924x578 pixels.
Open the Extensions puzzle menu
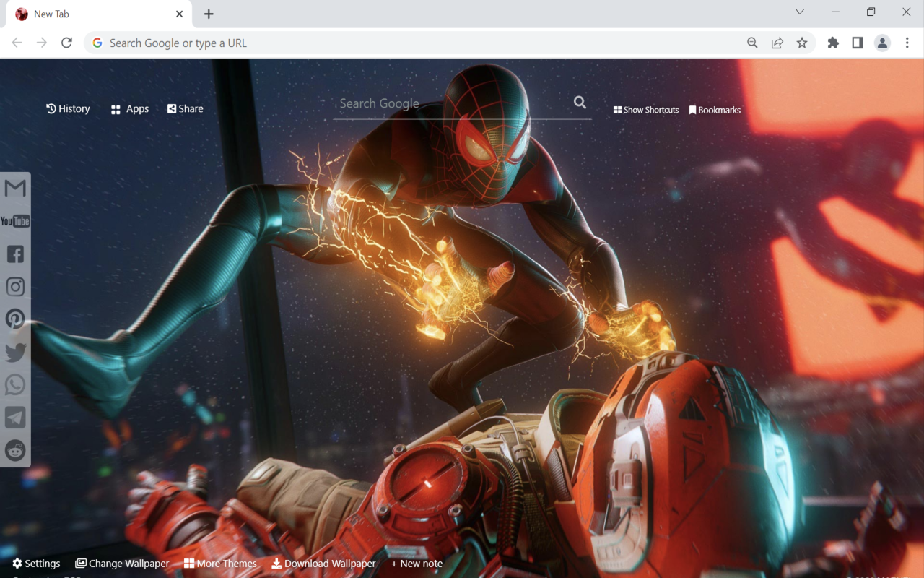coord(833,43)
